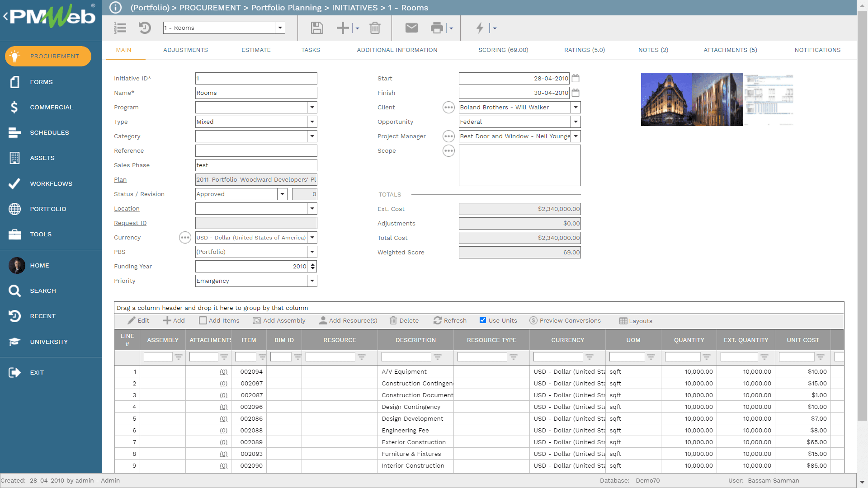Viewport: 868px width, 488px height.
Task: Click the Add new record icon
Action: (342, 28)
